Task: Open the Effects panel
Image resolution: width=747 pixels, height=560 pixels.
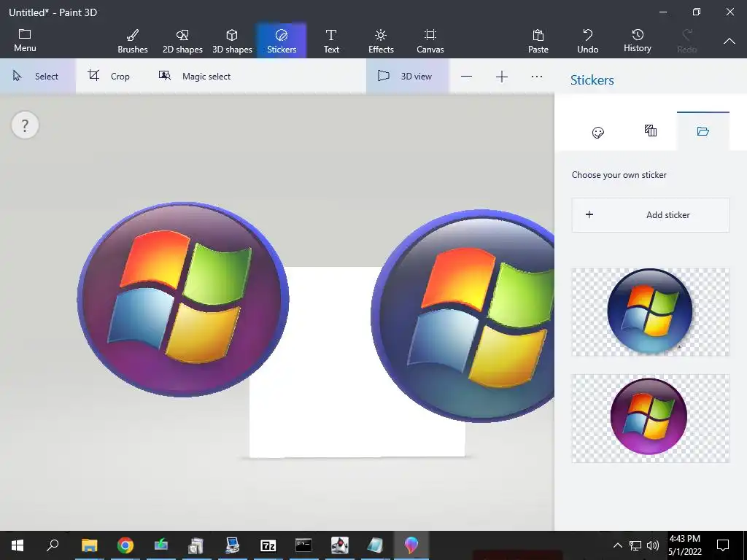Action: point(381,41)
